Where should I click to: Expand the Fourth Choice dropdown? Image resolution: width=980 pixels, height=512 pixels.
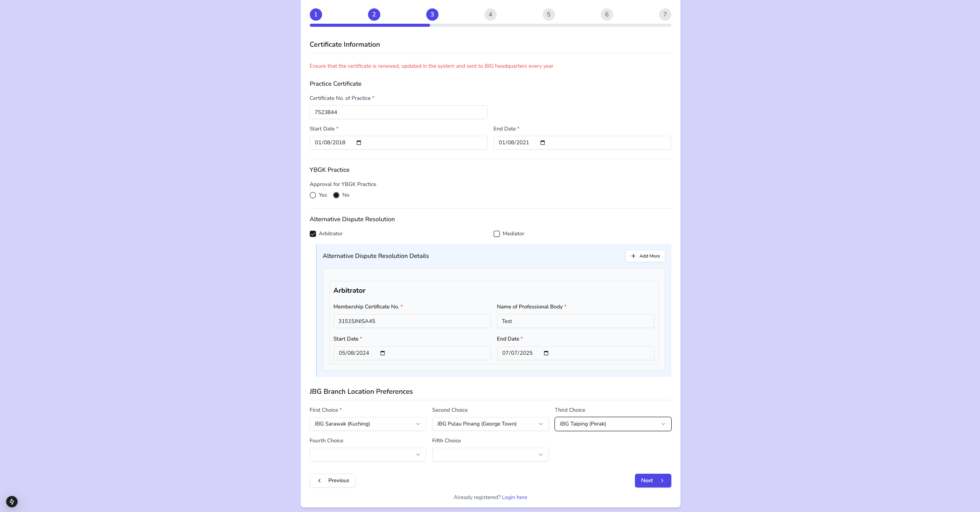click(x=368, y=455)
